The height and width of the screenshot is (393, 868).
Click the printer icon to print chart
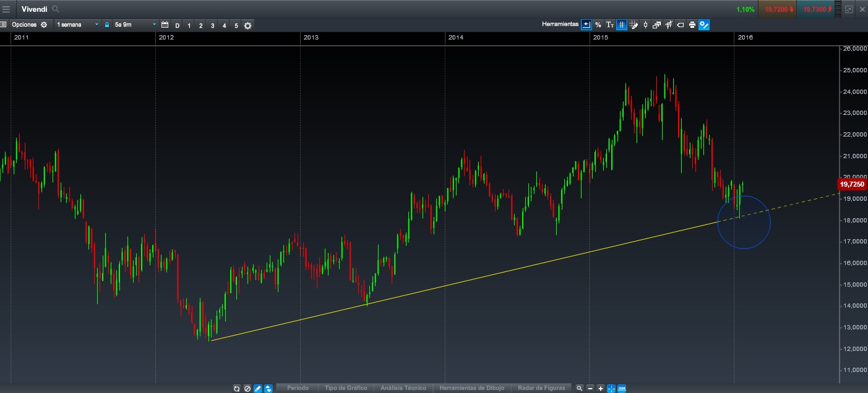(x=692, y=25)
